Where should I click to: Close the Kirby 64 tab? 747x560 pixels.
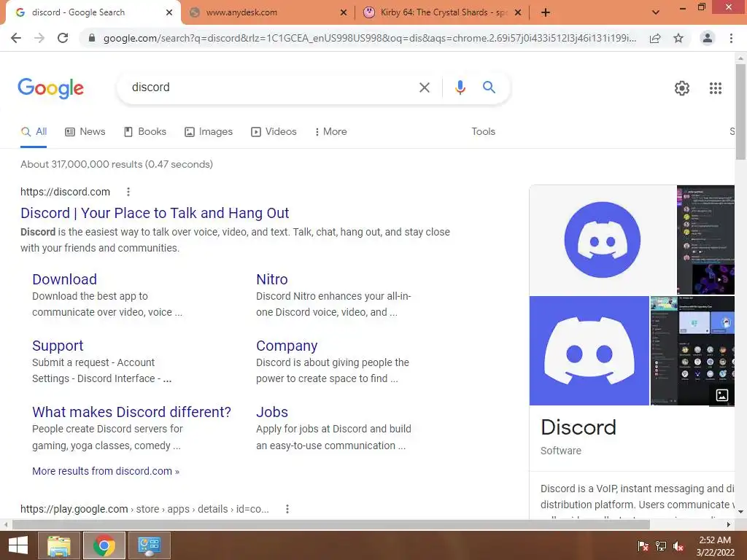tap(519, 13)
